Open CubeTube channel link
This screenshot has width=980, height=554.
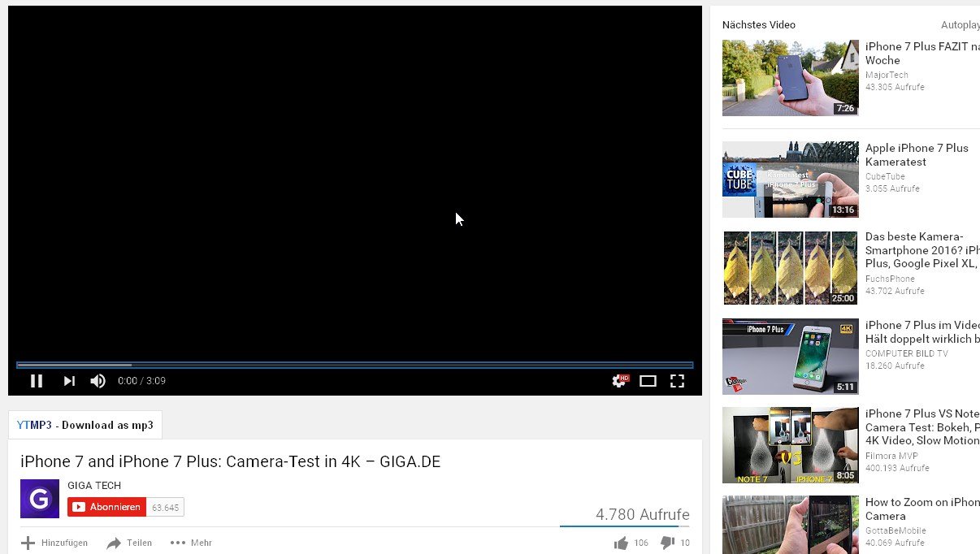pos(884,176)
